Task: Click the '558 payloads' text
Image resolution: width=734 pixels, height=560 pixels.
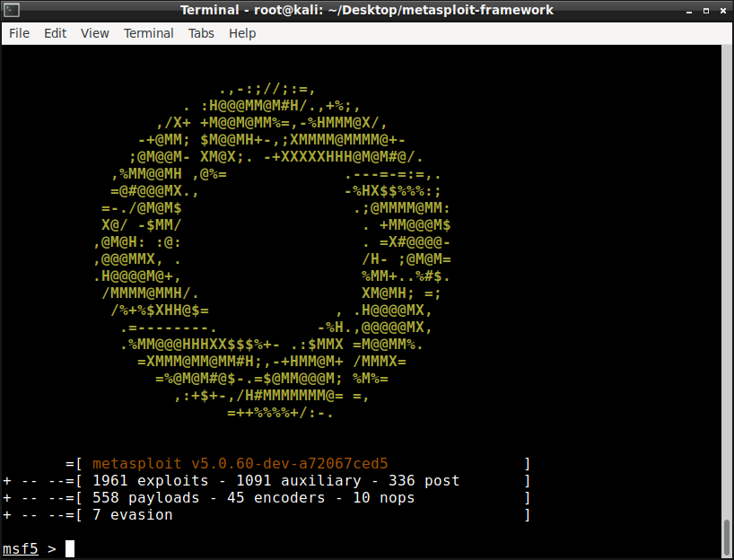Action: click(145, 498)
